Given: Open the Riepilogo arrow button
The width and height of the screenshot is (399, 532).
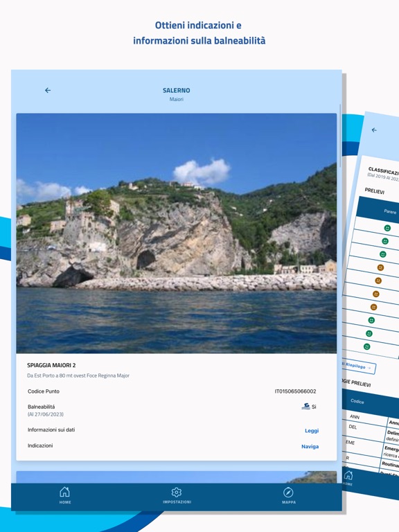Looking at the screenshot, I should [358, 366].
